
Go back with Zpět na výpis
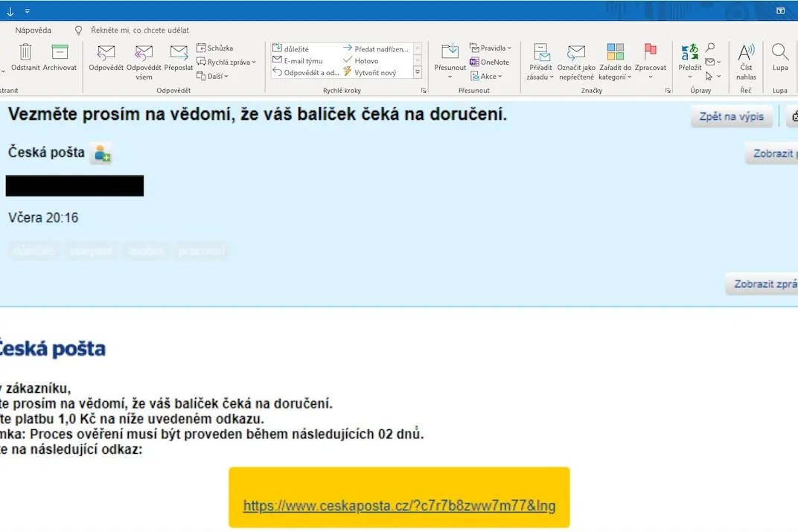732,117
